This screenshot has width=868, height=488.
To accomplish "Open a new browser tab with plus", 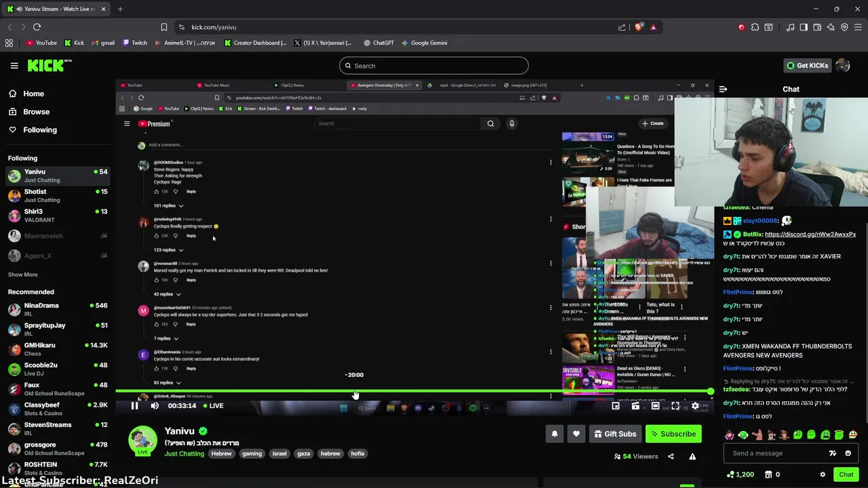I will click(120, 9).
